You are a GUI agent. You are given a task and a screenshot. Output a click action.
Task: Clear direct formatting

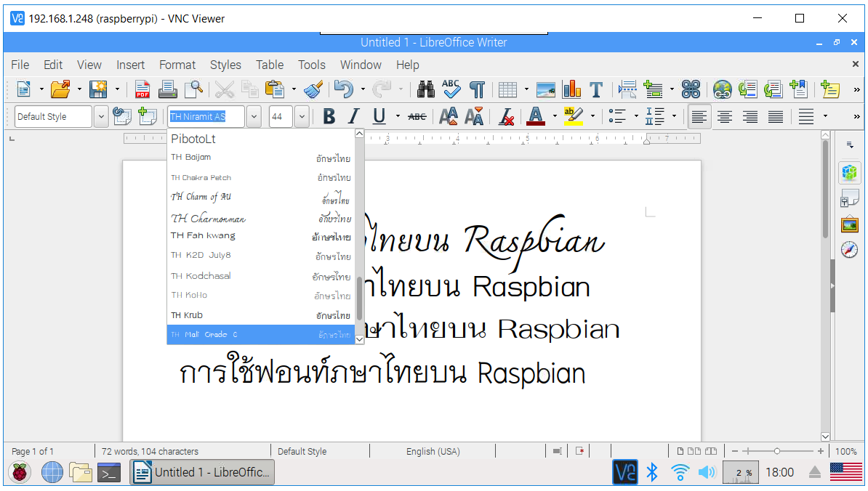point(506,116)
